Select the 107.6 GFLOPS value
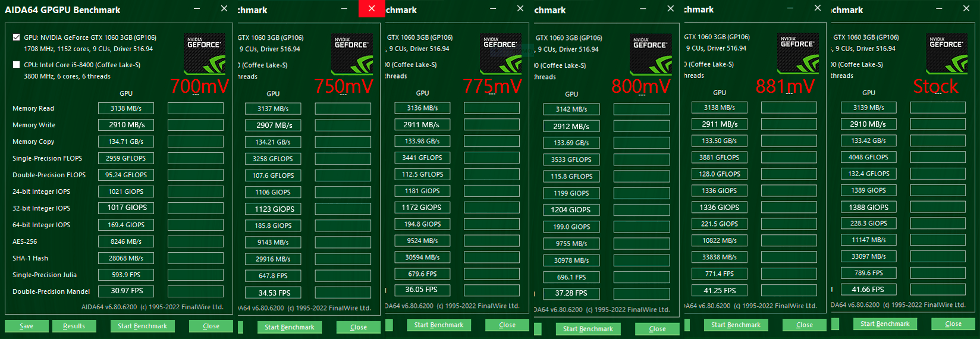Image resolution: width=980 pixels, height=339 pixels. point(273,175)
